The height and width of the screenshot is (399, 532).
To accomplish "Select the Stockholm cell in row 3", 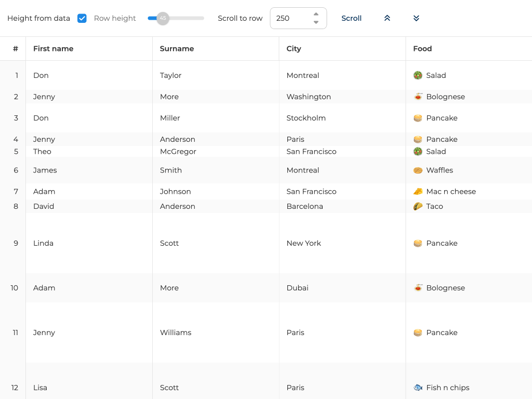I will point(306,118).
